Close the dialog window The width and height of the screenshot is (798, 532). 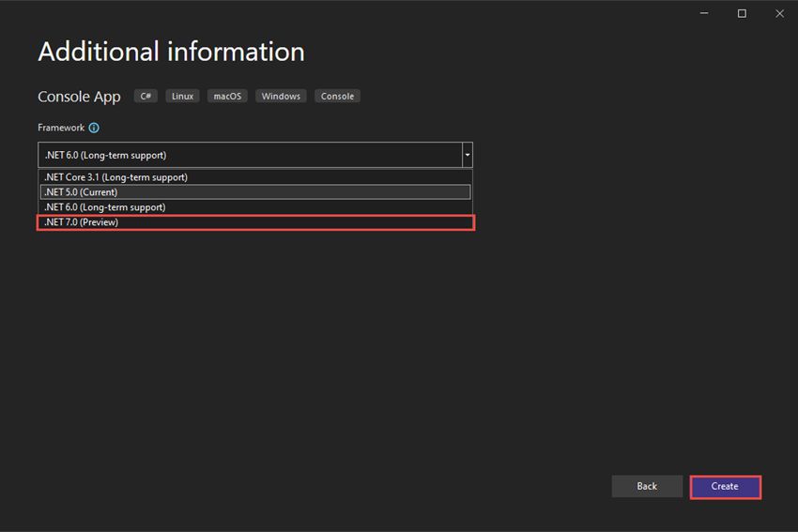(x=779, y=13)
